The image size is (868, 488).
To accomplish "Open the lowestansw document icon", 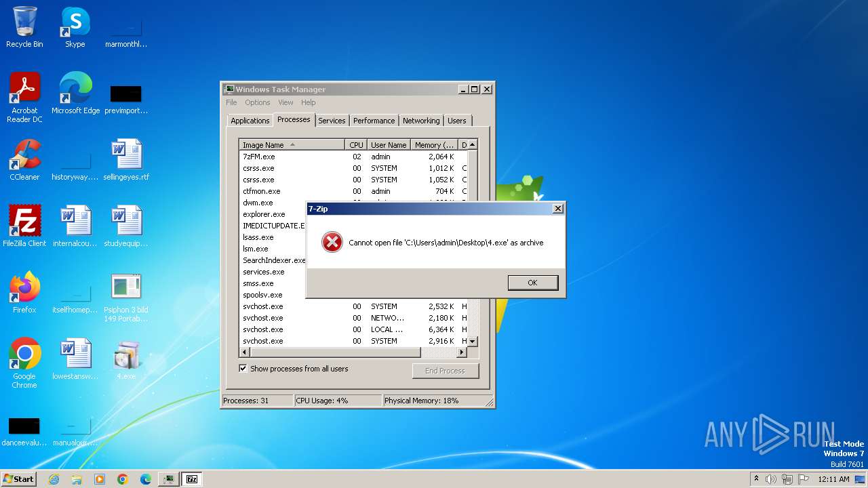I will [x=75, y=359].
